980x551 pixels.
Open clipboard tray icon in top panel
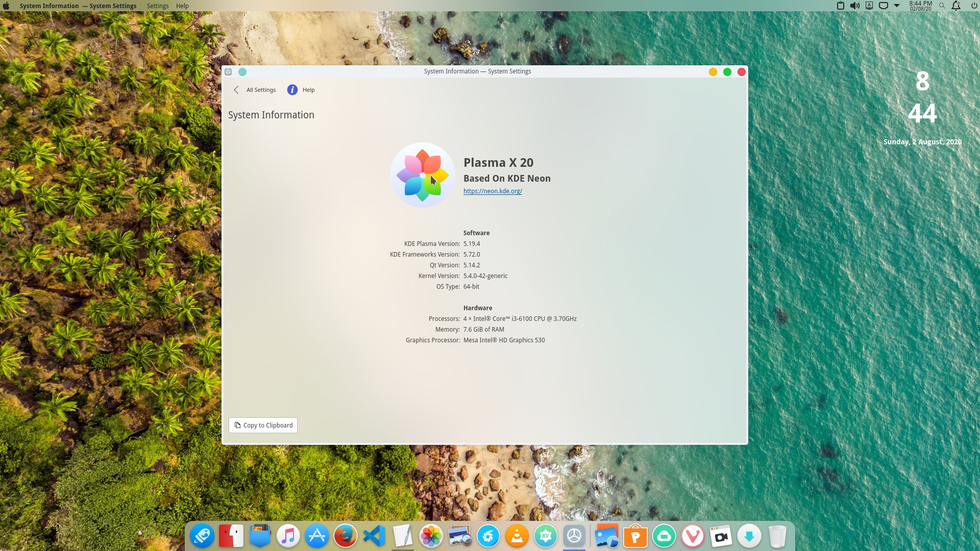841,6
